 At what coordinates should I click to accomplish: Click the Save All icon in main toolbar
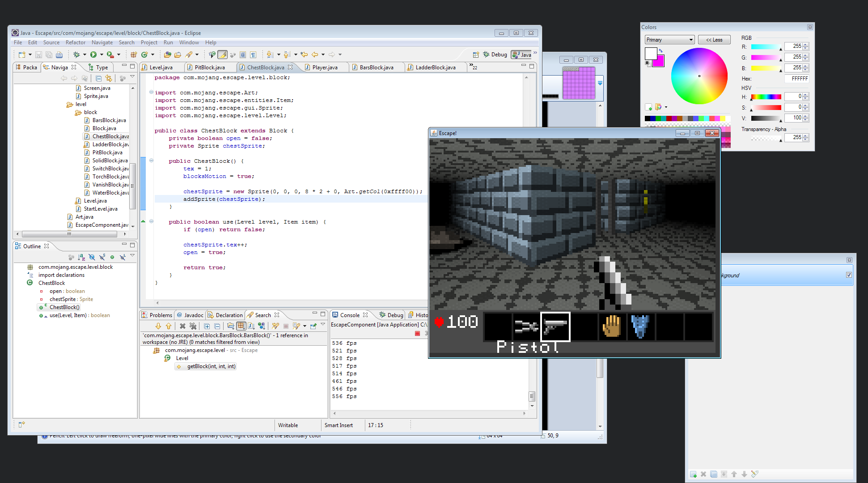tap(49, 55)
